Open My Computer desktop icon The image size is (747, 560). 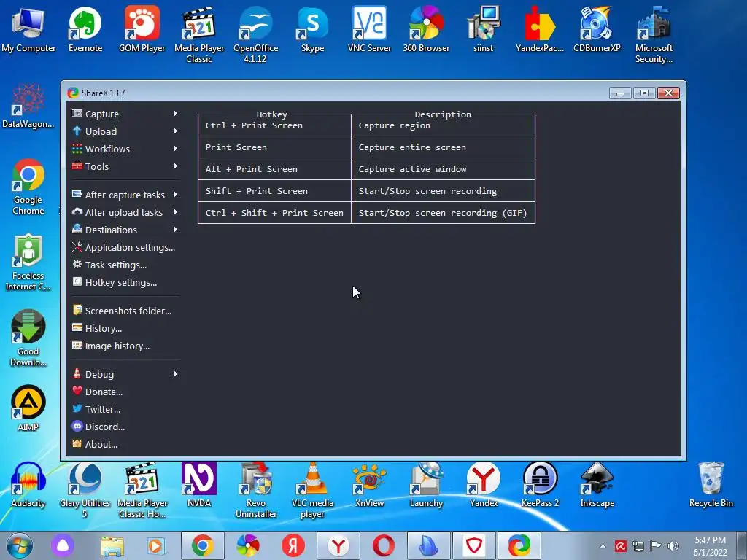28,29
